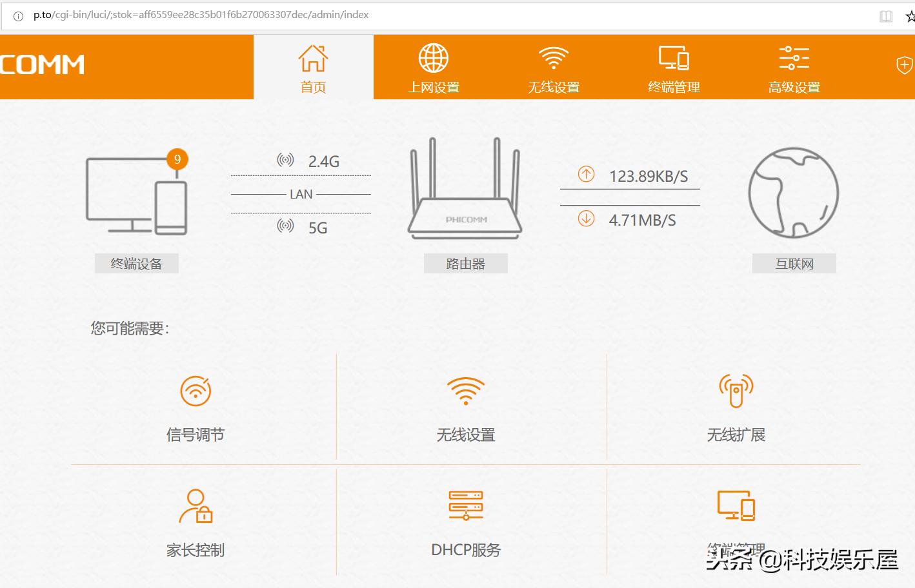Screen dimensions: 915x588
Task: Open the 终端管理 tab in top navigation
Action: (x=673, y=66)
